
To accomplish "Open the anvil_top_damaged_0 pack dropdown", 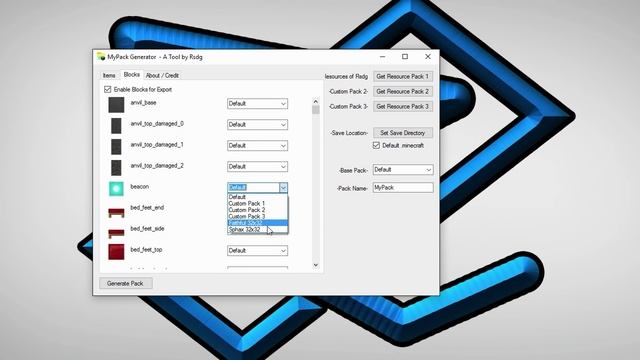I will [257, 124].
